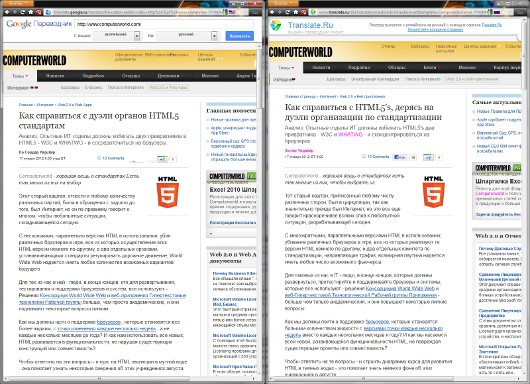The width and height of the screenshot is (530, 384).
Task: Expand Блоги menu in right Computerworld nav
Action: 432,68
